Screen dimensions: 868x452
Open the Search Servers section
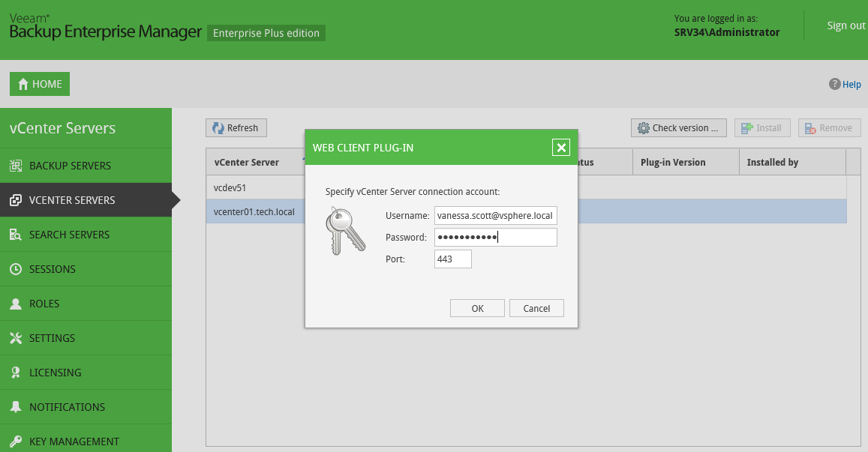(86, 235)
